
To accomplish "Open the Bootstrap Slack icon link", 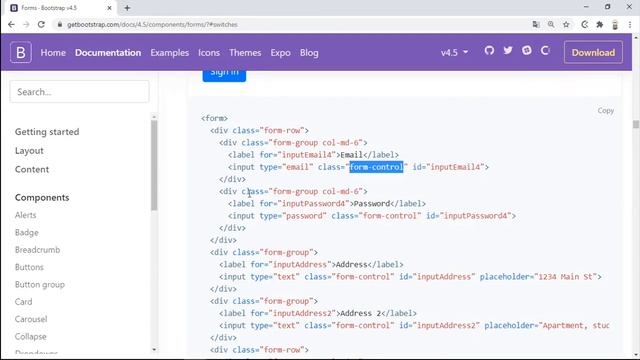I will pos(527,51).
